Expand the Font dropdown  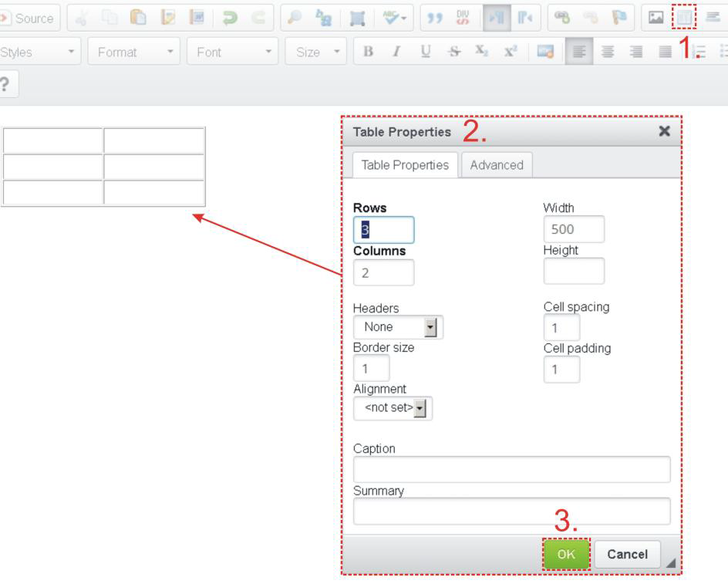pyautogui.click(x=231, y=52)
